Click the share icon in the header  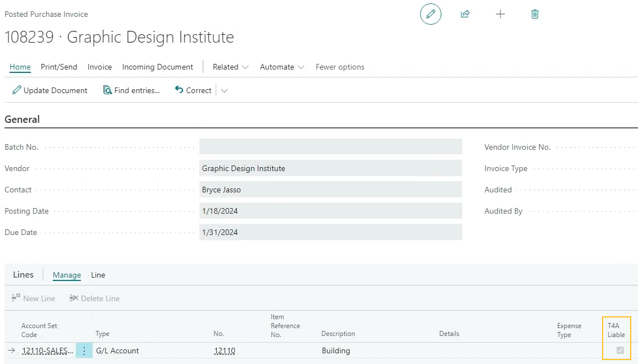(465, 14)
